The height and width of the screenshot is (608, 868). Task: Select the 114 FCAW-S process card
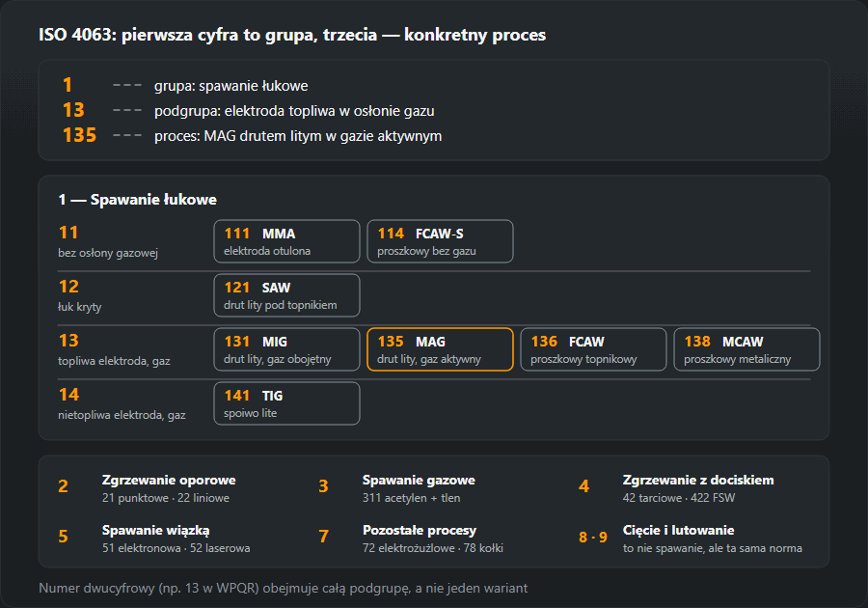[440, 241]
